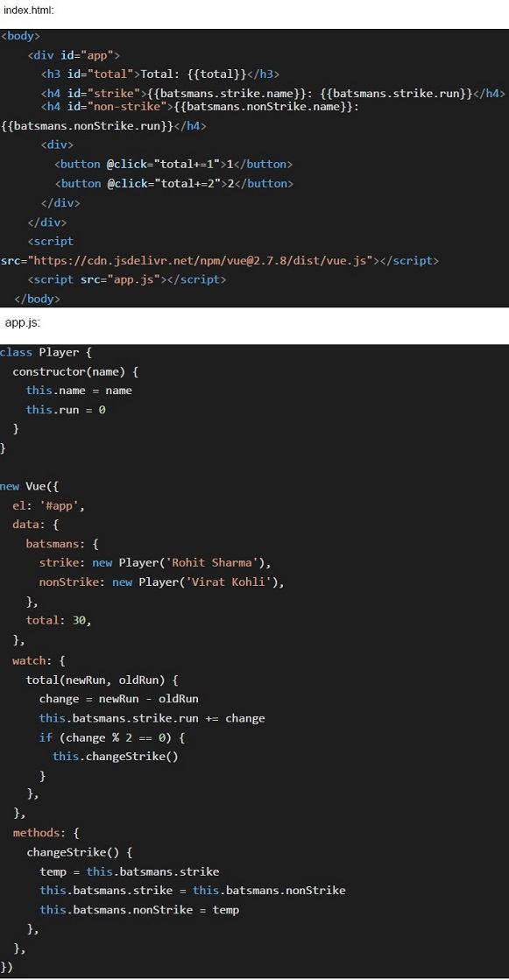The image size is (509, 980).
Task: Click the 'methods: {' line
Action: point(46,833)
